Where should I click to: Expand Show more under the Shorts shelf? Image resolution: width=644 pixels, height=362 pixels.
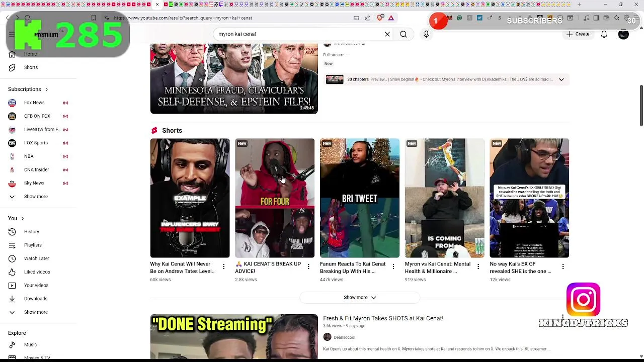360,298
